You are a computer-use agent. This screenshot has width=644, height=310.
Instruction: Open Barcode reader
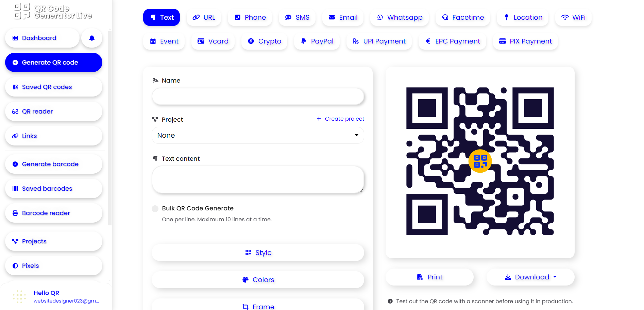pyautogui.click(x=54, y=213)
